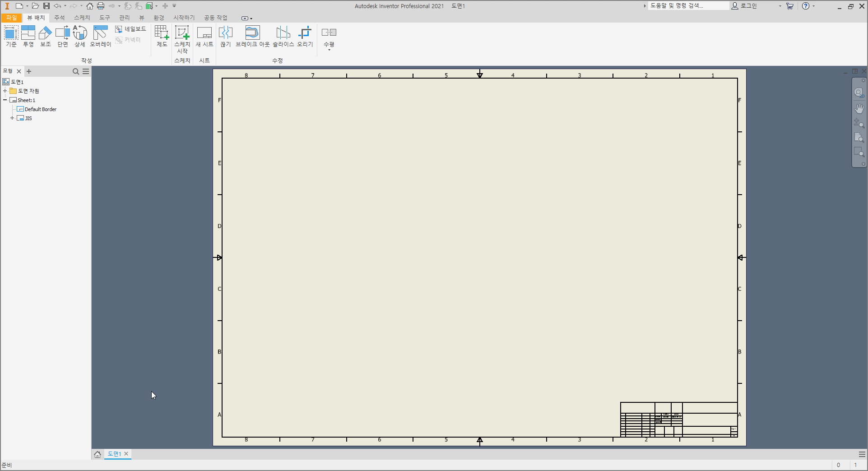Close the 모형 browser panel
Screen dimensions: 868x471
(19, 71)
